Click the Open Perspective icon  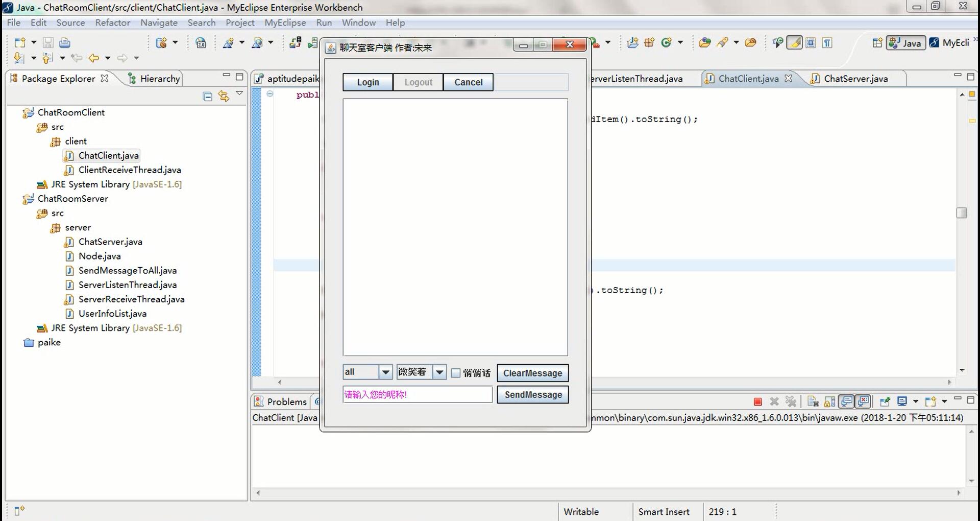pyautogui.click(x=877, y=43)
